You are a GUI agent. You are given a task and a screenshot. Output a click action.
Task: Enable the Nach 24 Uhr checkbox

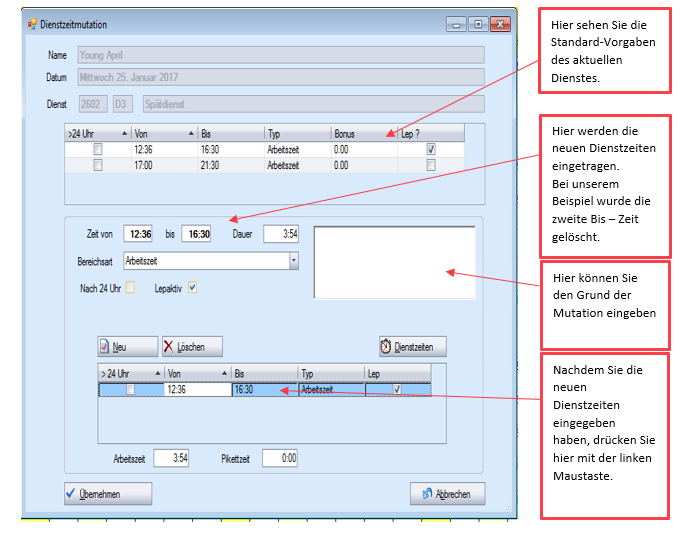[130, 287]
